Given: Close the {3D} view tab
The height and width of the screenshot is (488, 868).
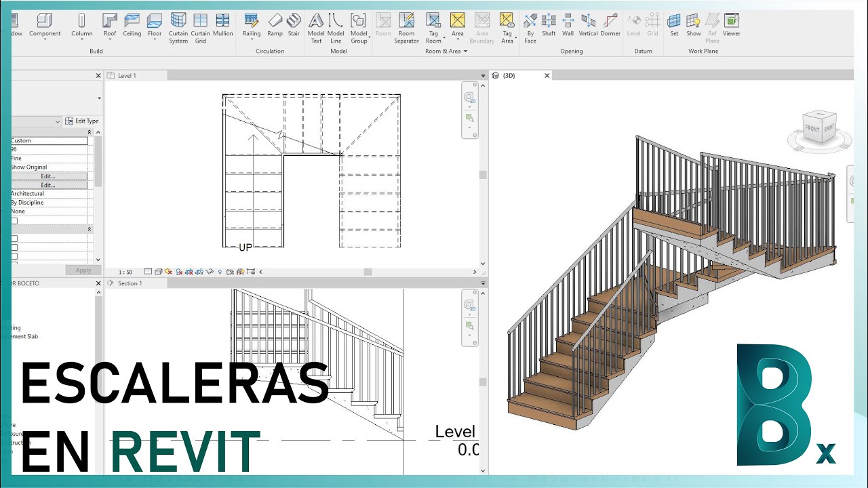Looking at the screenshot, I should [x=547, y=76].
